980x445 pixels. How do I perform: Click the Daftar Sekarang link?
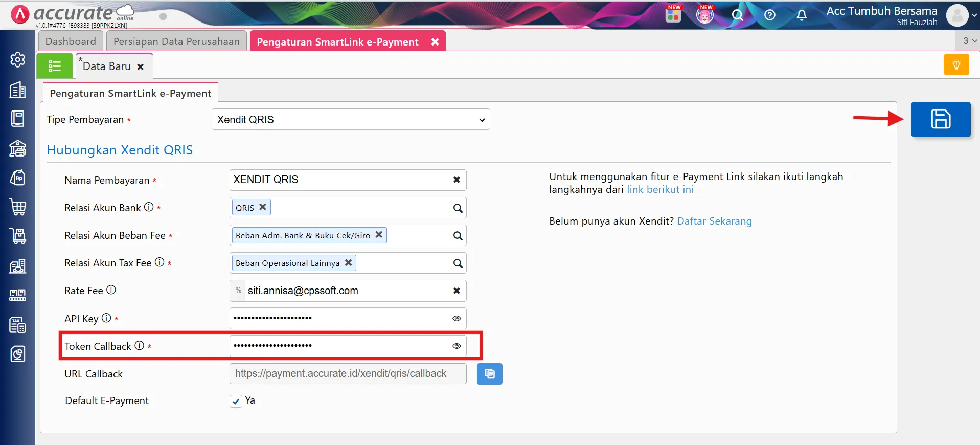715,221
